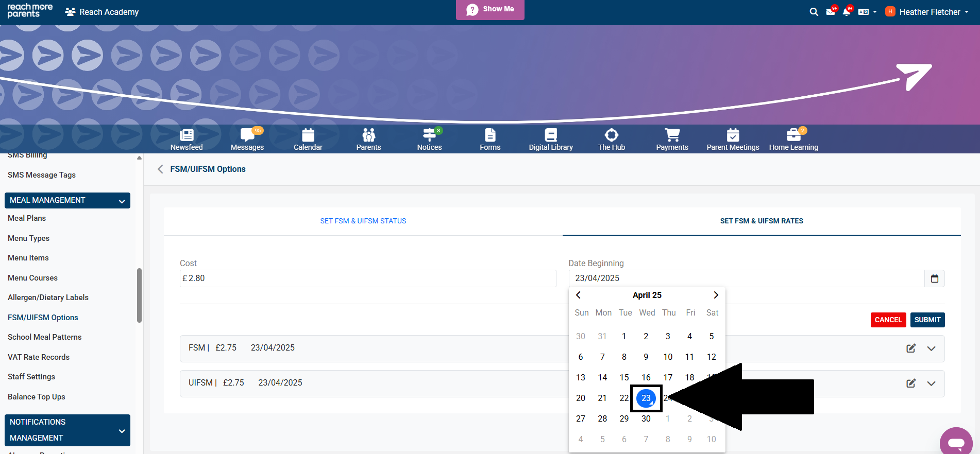The width and height of the screenshot is (980, 454).
Task: Open the notifications bell icon
Action: coord(846,12)
